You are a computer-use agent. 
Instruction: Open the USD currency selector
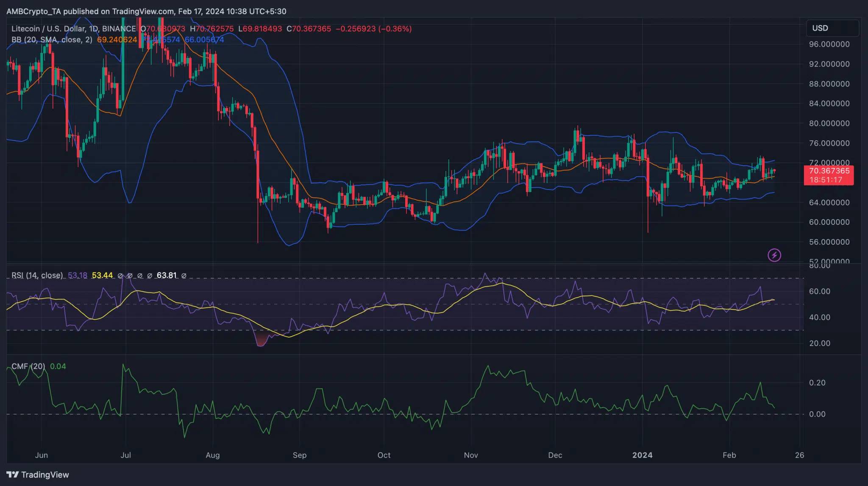(x=832, y=28)
